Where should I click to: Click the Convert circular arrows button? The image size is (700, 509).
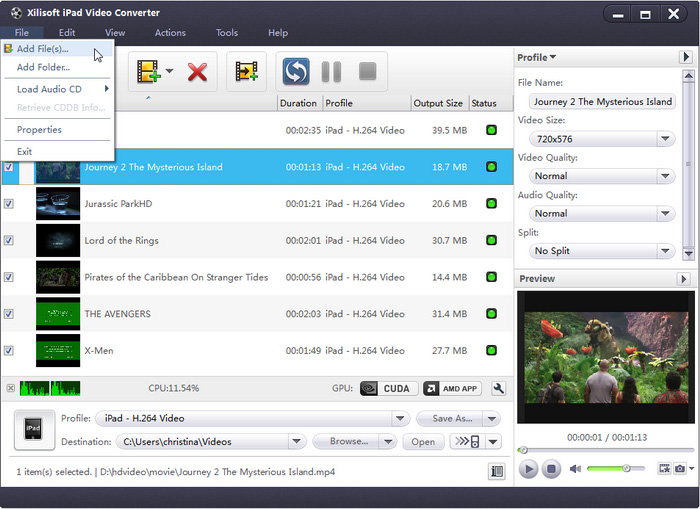click(295, 71)
